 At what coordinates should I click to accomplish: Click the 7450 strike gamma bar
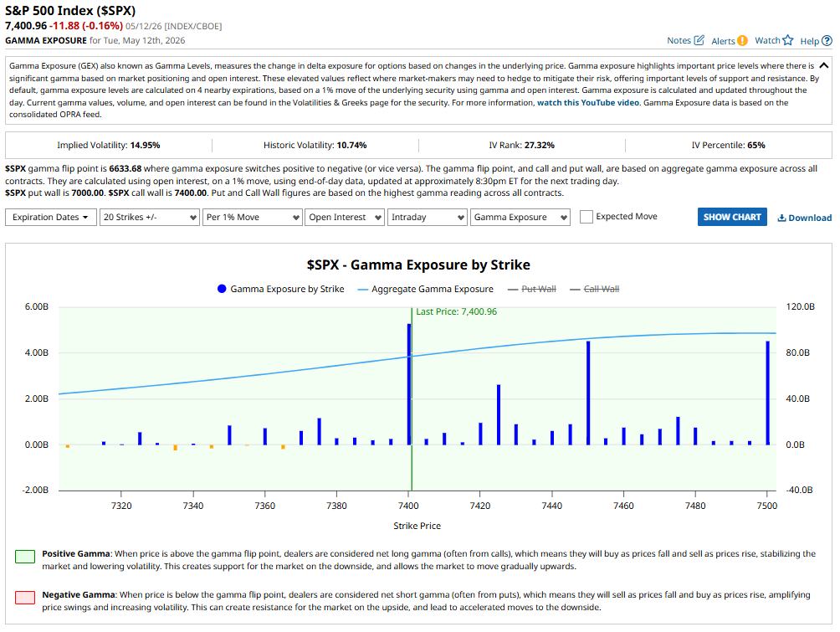(x=588, y=393)
